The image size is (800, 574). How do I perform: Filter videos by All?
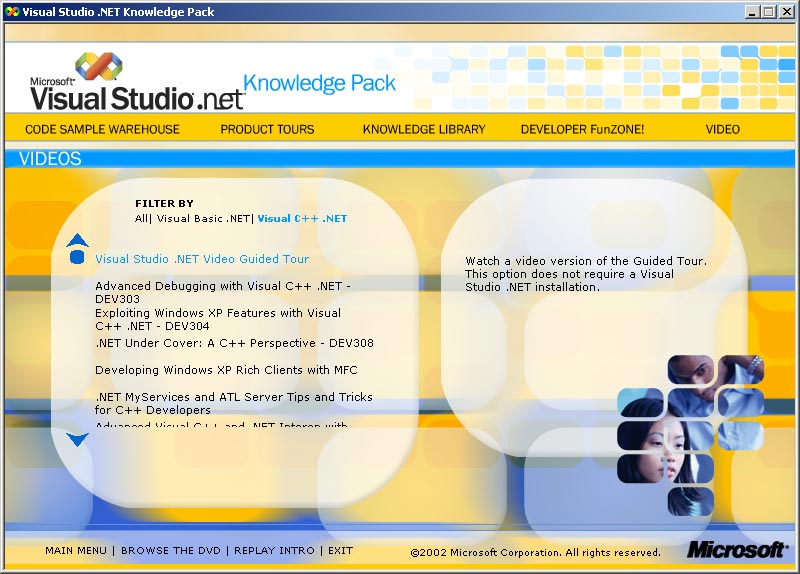(141, 218)
